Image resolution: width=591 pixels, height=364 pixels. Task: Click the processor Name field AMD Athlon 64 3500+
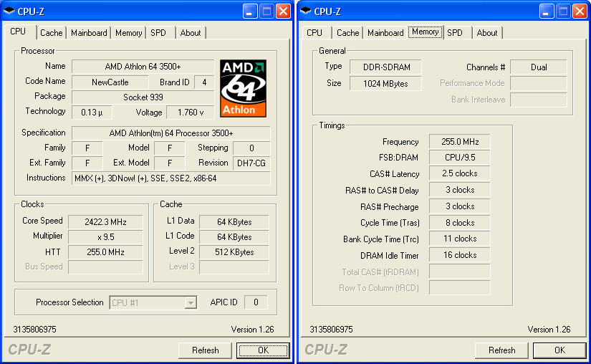coord(143,67)
